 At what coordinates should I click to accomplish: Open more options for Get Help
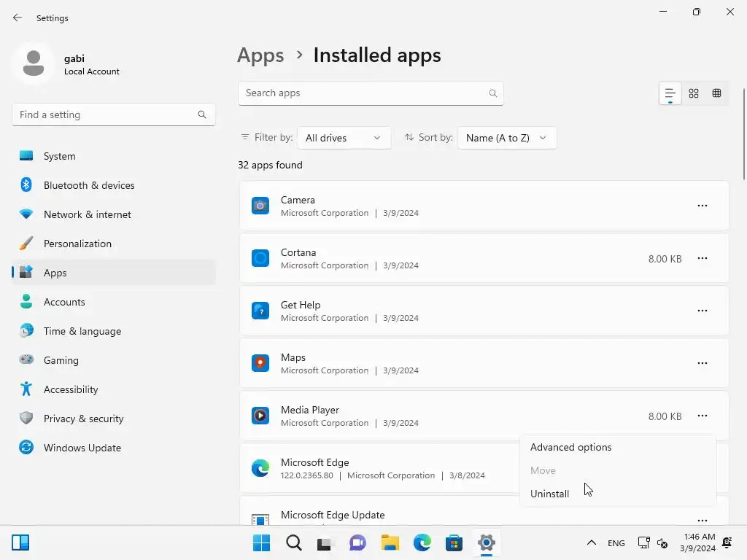703,311
